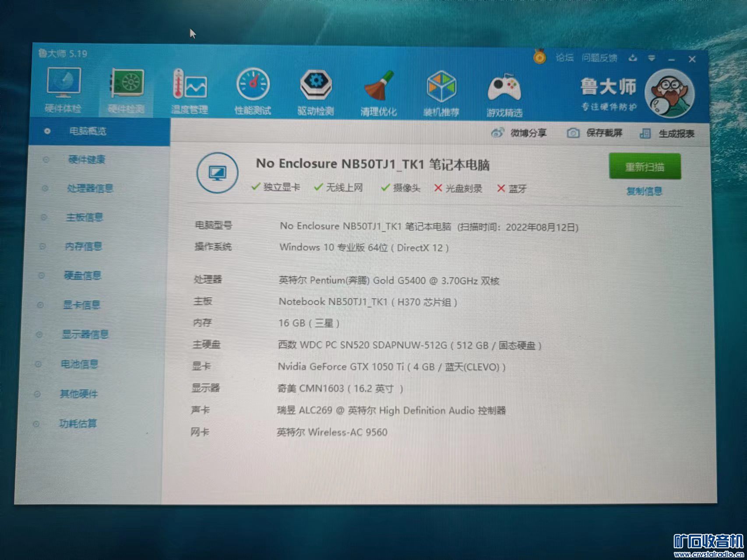Click the 独立显卡 feature indicator

(x=276, y=187)
